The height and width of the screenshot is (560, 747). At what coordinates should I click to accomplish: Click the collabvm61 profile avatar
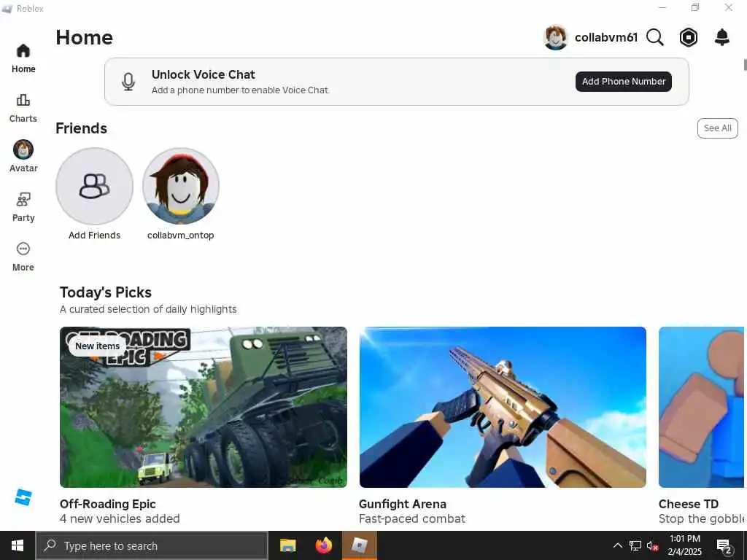coord(555,37)
